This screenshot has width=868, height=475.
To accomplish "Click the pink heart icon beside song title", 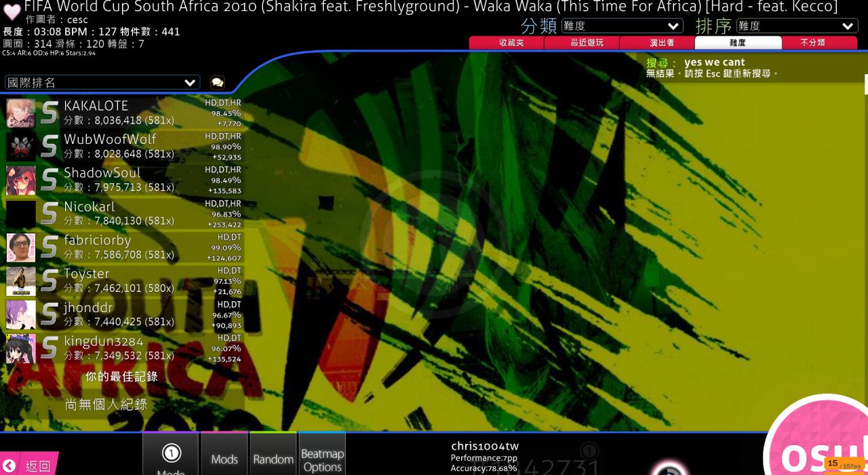I will pyautogui.click(x=12, y=12).
